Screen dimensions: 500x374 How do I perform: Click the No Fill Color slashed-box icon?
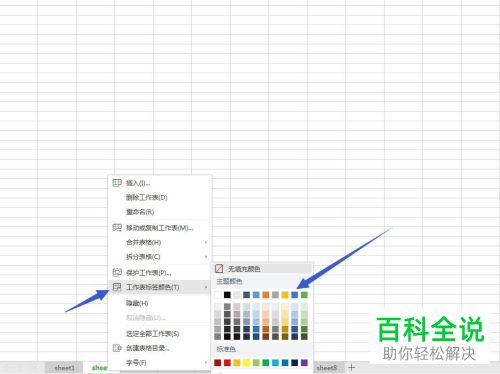tap(219, 268)
